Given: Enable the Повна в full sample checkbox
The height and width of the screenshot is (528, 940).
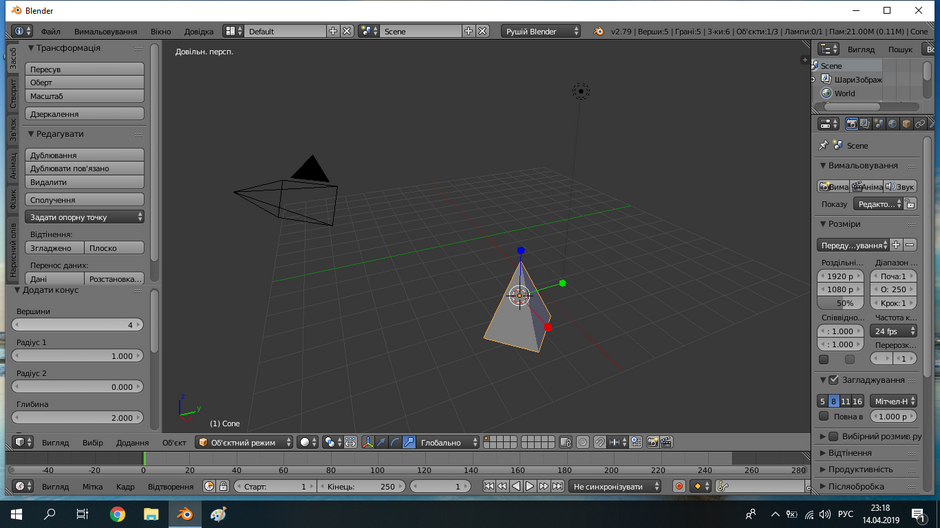Looking at the screenshot, I should (824, 416).
